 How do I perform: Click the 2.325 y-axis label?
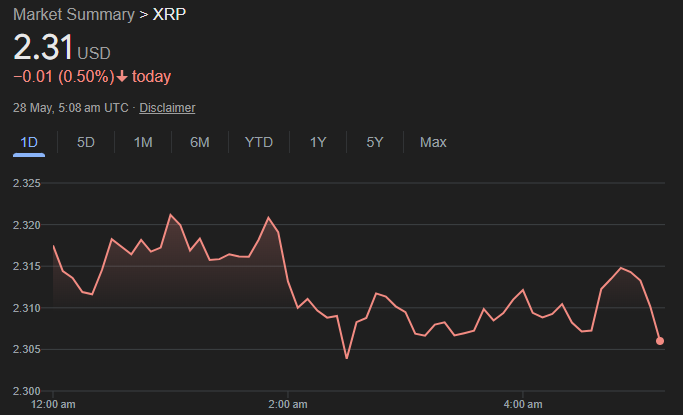click(x=26, y=184)
